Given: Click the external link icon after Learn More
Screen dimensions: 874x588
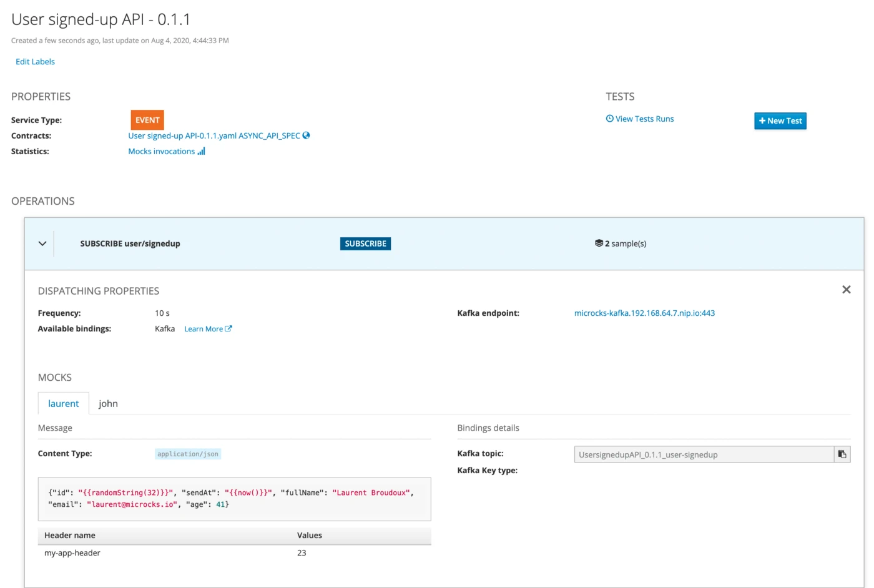Looking at the screenshot, I should click(x=228, y=329).
